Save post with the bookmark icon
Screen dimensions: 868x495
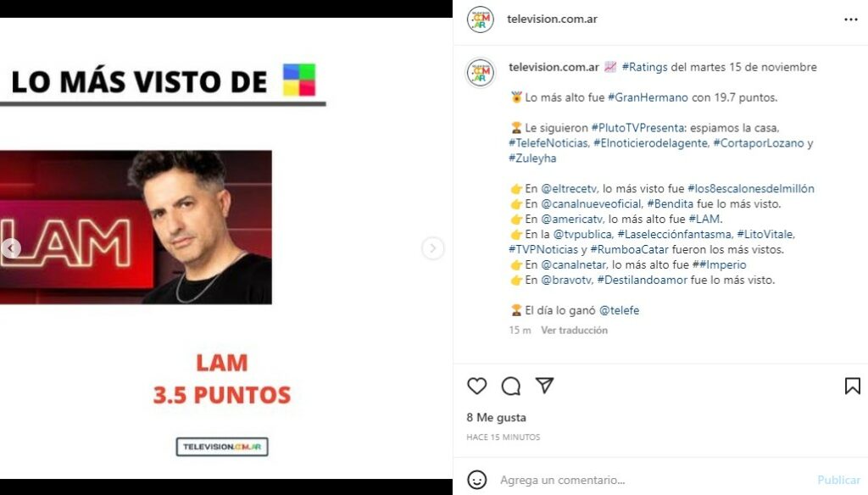(x=853, y=386)
